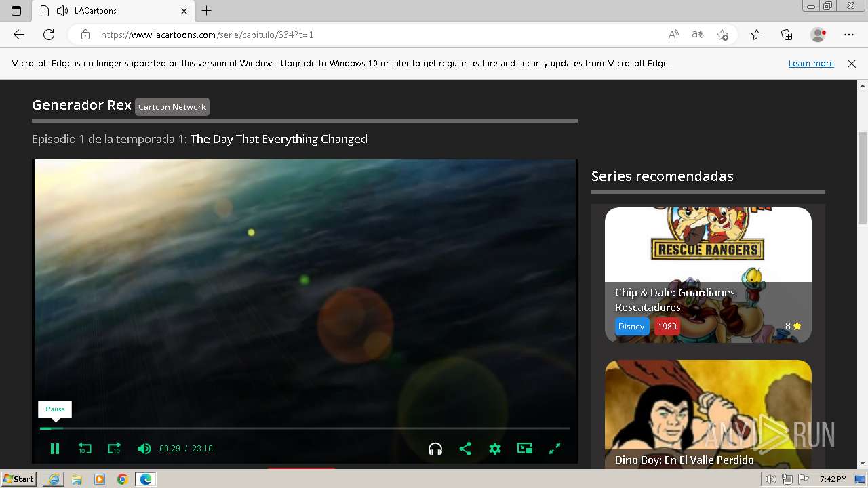
Task: Click the Cartoon Network badge
Action: click(172, 107)
